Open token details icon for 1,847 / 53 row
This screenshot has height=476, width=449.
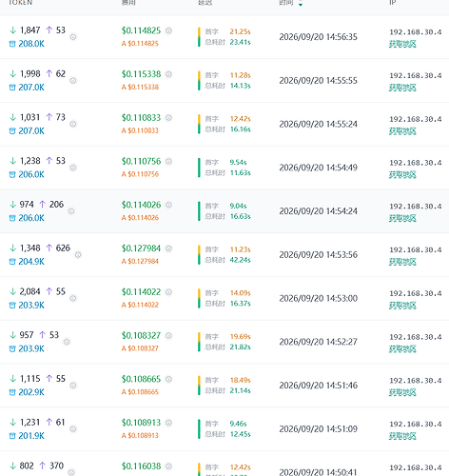73,37
